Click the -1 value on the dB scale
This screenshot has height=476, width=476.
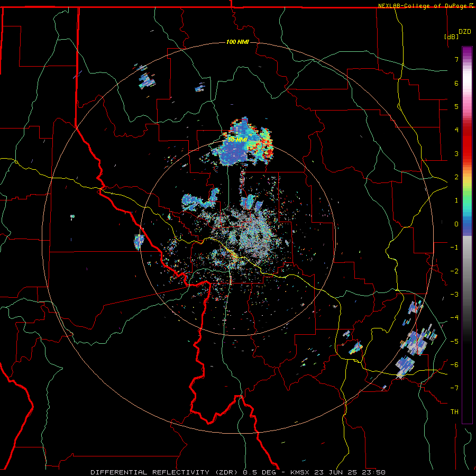[454, 248]
